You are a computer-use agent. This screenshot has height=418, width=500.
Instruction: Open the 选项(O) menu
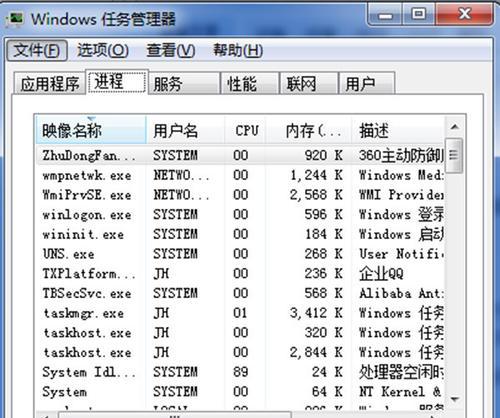103,51
